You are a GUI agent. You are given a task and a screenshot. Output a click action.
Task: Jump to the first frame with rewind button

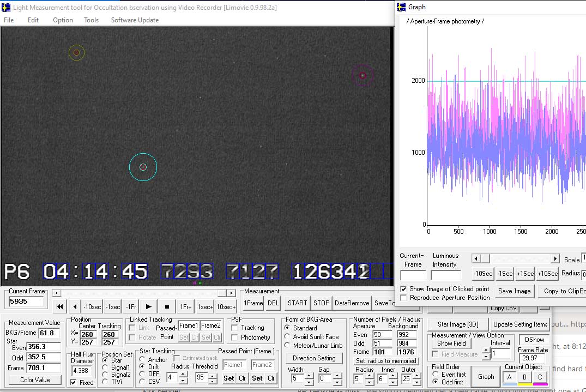pyautogui.click(x=59, y=307)
